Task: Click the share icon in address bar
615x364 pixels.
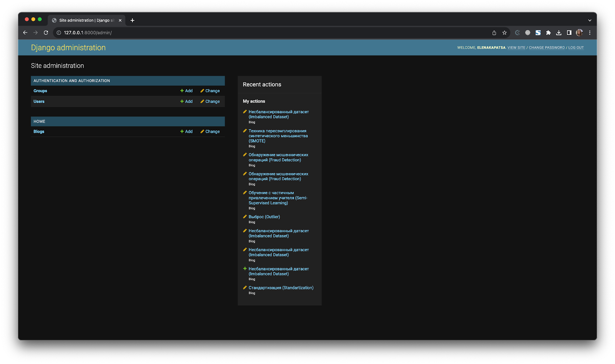Action: (x=494, y=33)
